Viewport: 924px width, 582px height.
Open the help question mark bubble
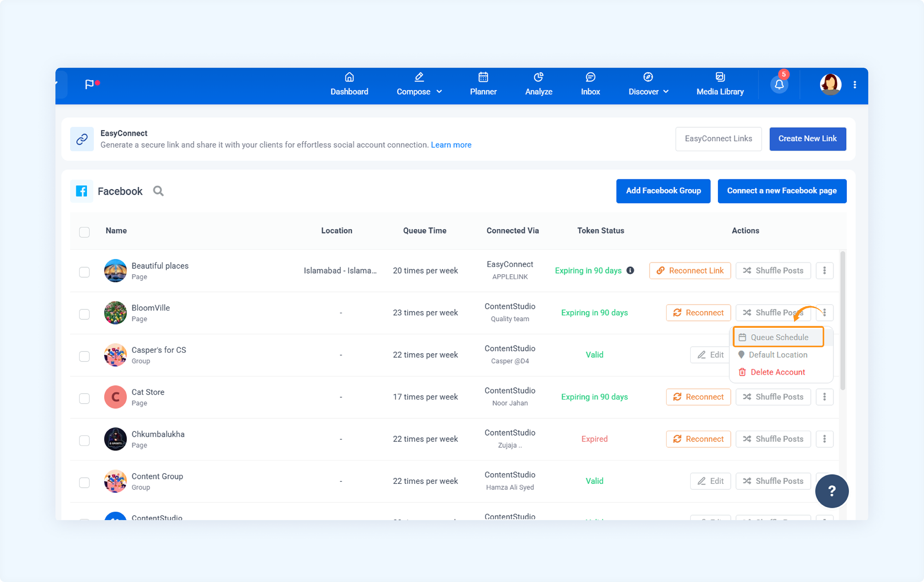click(x=832, y=491)
